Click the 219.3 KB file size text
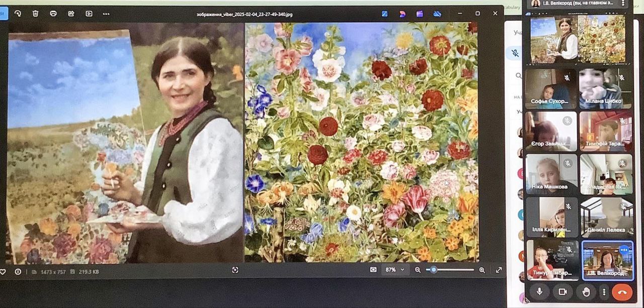Viewport: 644px width, 308px height. point(88,272)
